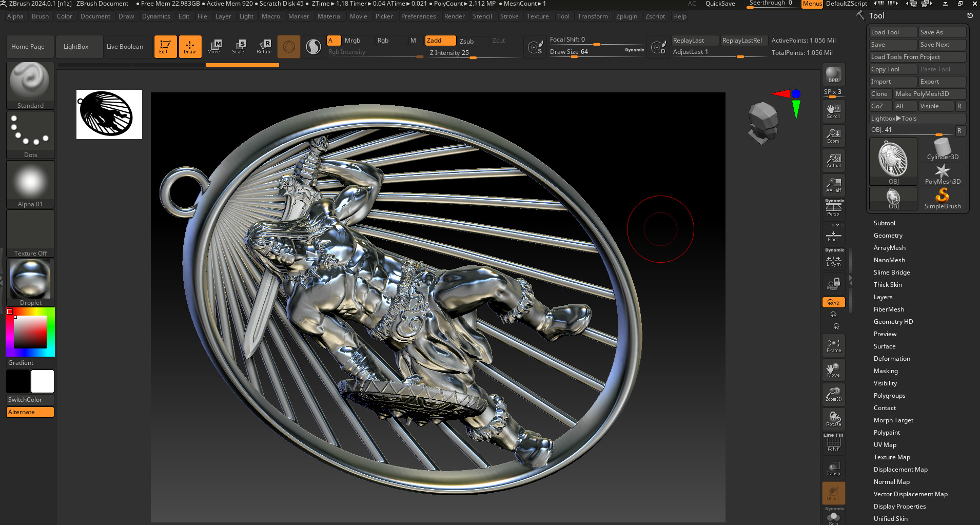This screenshot has height=525, width=980.
Task: Click Make PolyMesh3D button
Action: tap(930, 94)
